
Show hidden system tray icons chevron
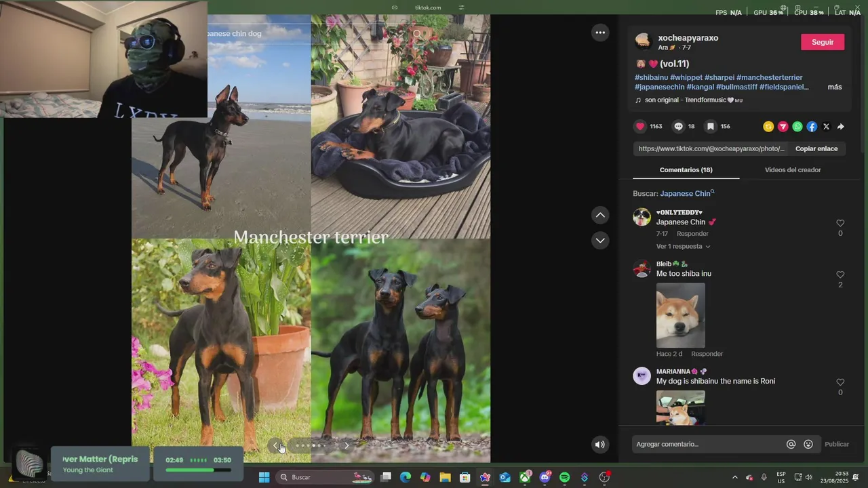pos(734,477)
